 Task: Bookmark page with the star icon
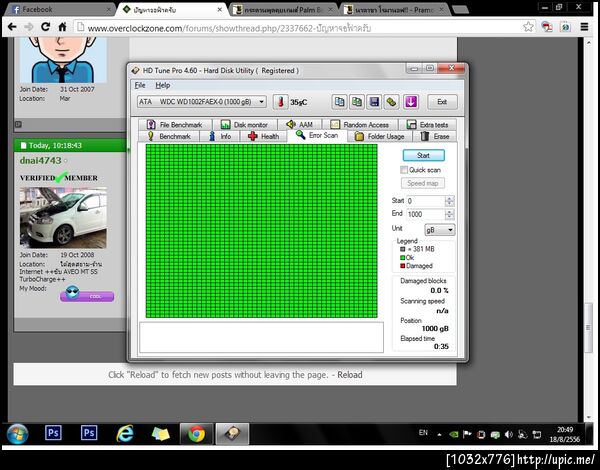(528, 27)
